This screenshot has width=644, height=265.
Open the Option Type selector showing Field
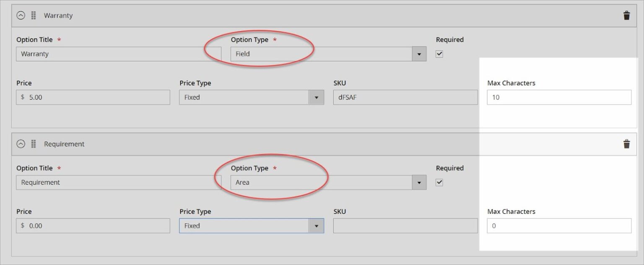327,54
